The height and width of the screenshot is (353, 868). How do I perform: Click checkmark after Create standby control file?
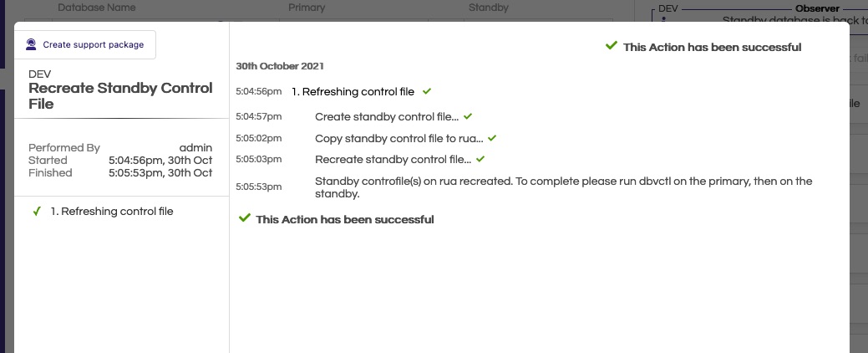point(468,117)
